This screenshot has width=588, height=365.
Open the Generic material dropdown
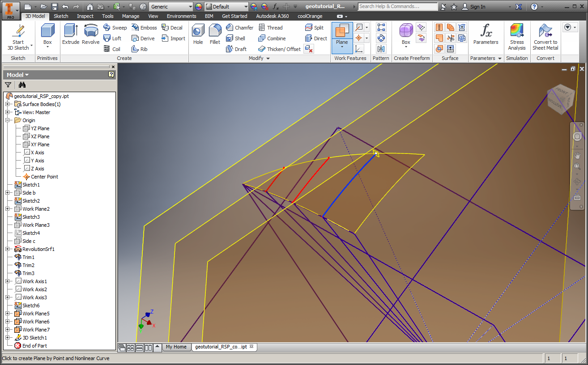190,7
